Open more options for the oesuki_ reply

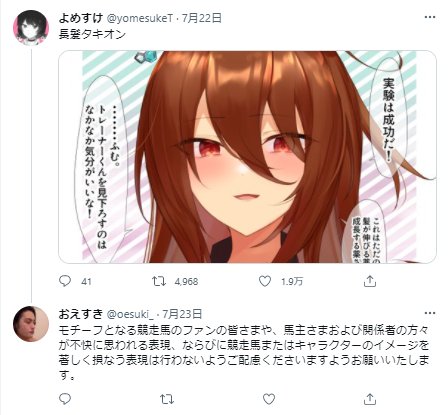pyautogui.click(x=430, y=313)
